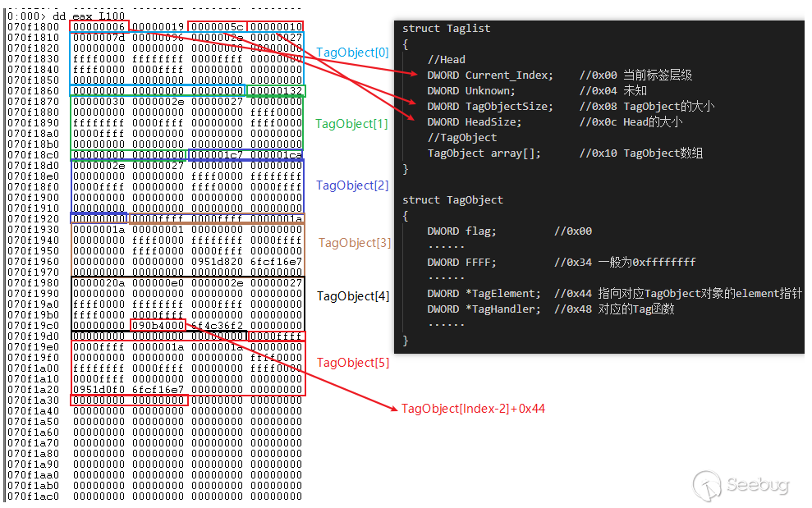Select the '//0x08 TagObject的大小' comment

coord(647,106)
